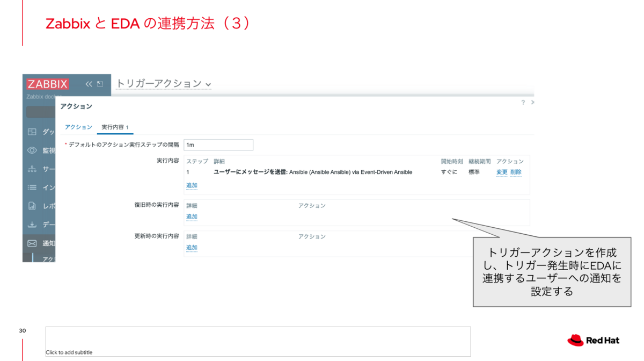This screenshot has width=644, height=361.
Task: Click 削除 link for step 1
Action: [516, 172]
